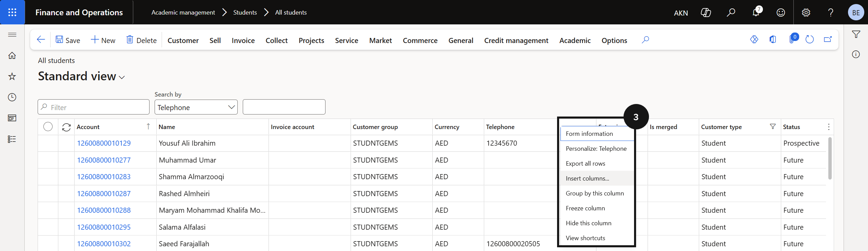Toggle the select all rows circle
Screen dimensions: 868x251
[48, 127]
